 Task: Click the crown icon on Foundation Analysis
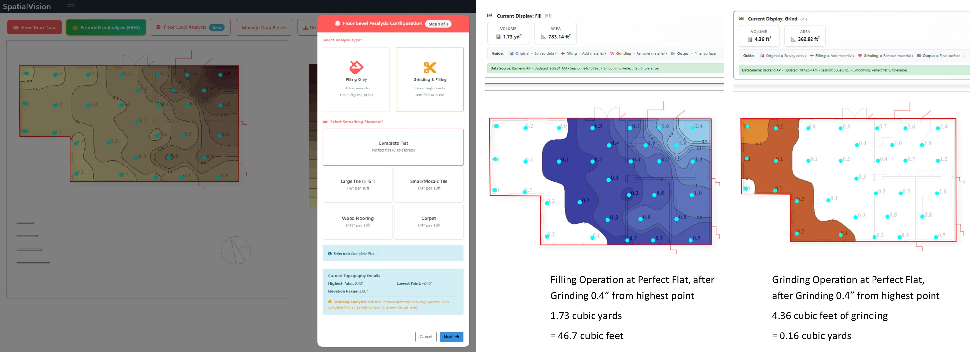coord(75,28)
